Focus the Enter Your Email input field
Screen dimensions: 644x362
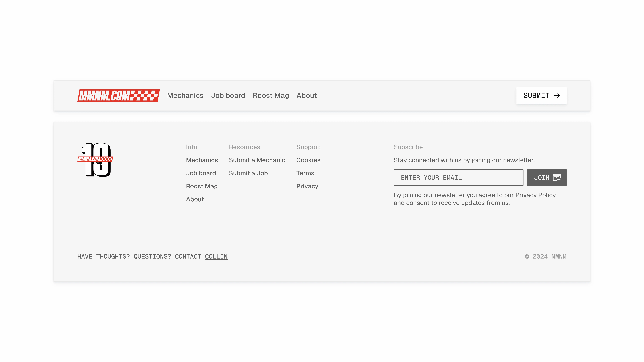pyautogui.click(x=459, y=178)
